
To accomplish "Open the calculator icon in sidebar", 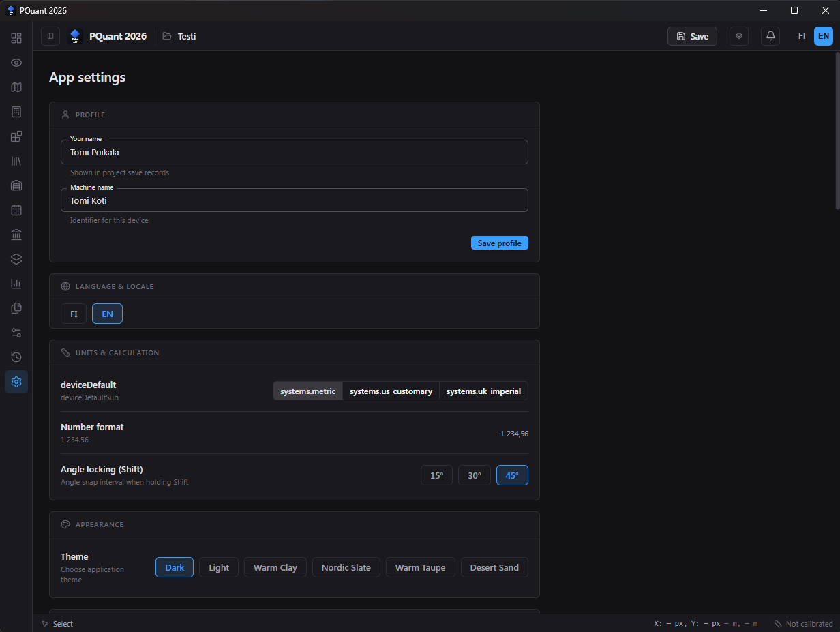I will [x=16, y=112].
